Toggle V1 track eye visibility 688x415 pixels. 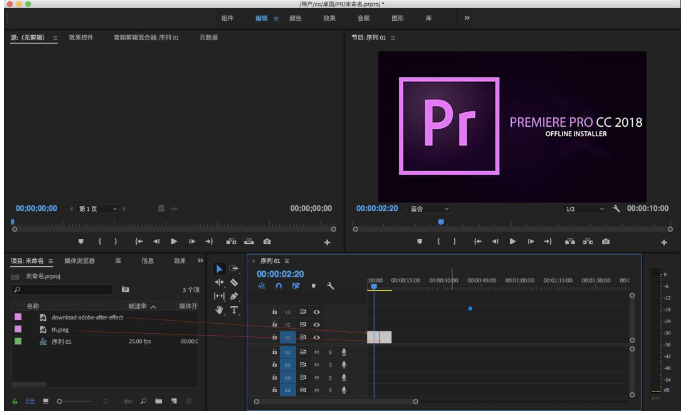[316, 337]
